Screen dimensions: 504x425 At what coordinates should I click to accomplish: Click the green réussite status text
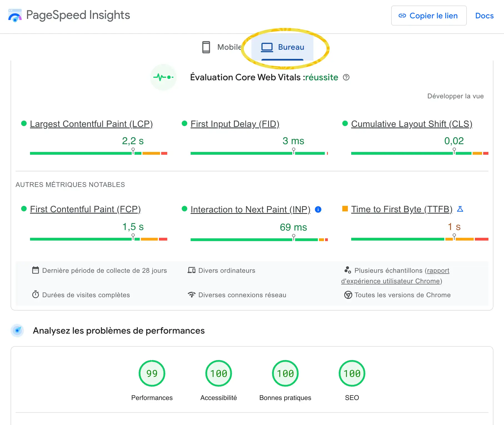point(322,77)
